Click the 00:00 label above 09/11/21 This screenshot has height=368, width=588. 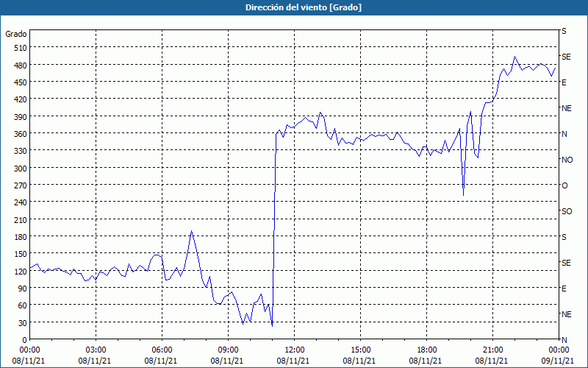click(x=559, y=350)
